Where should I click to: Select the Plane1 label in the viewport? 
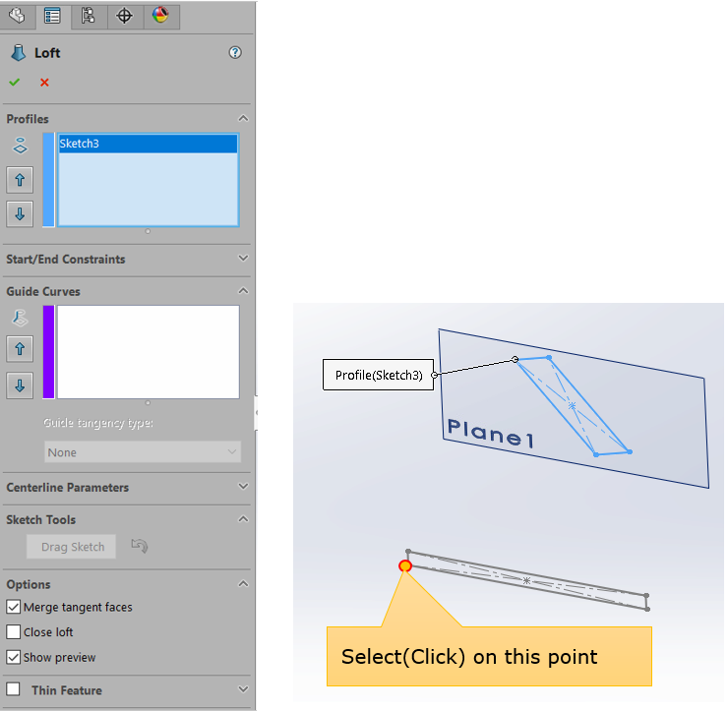tap(491, 433)
